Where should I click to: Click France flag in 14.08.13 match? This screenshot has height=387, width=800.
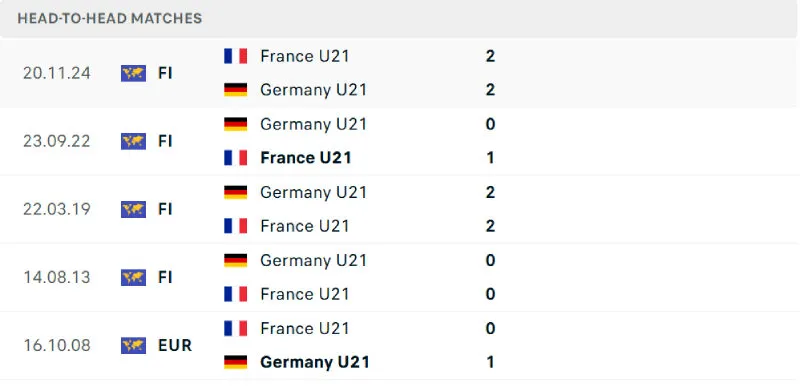[235, 294]
